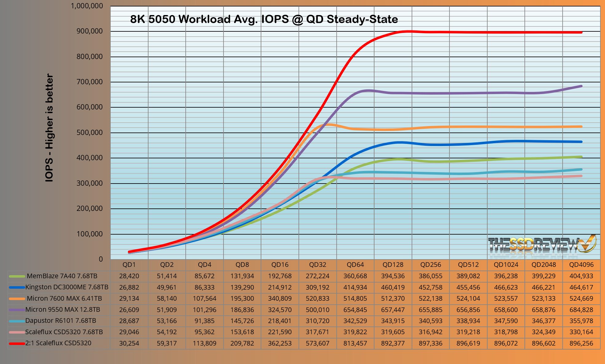Click the 500,000 y-axis tick label
This screenshot has height=364, width=605.
(x=89, y=133)
